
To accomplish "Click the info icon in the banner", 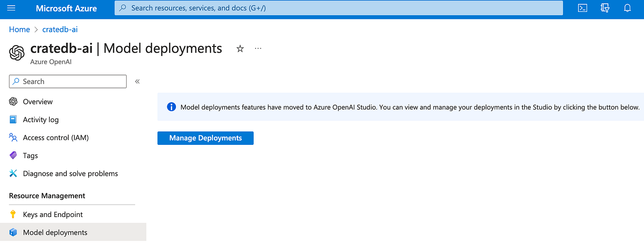I will (171, 107).
